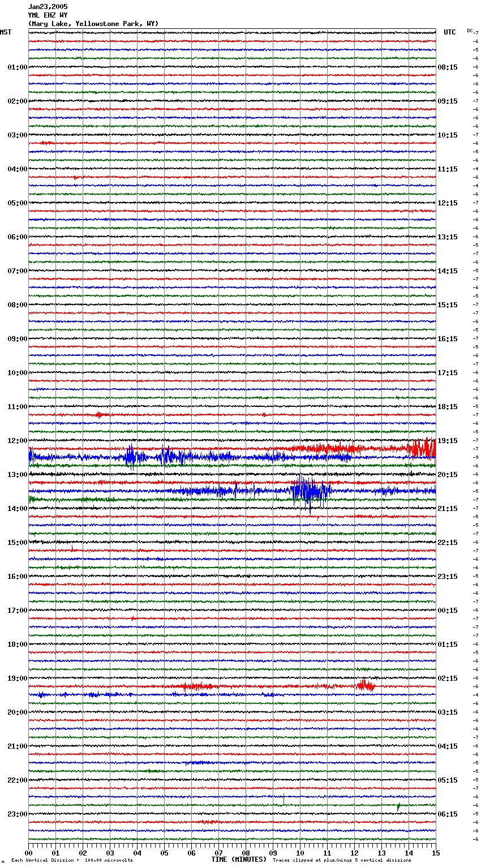This screenshot has width=481, height=868.
Task: Click the 18:15 UTC time label
Action: tap(448, 407)
